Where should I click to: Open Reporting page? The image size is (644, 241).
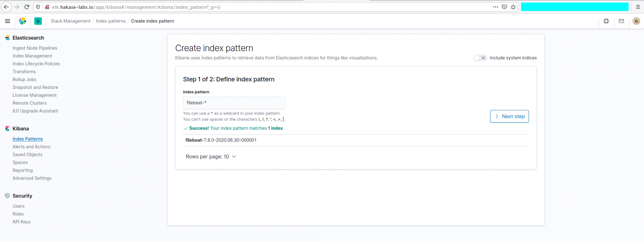click(x=23, y=171)
